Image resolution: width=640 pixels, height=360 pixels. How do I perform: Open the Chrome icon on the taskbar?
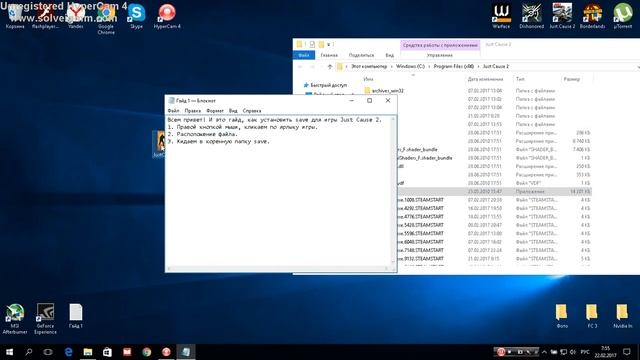147,352
